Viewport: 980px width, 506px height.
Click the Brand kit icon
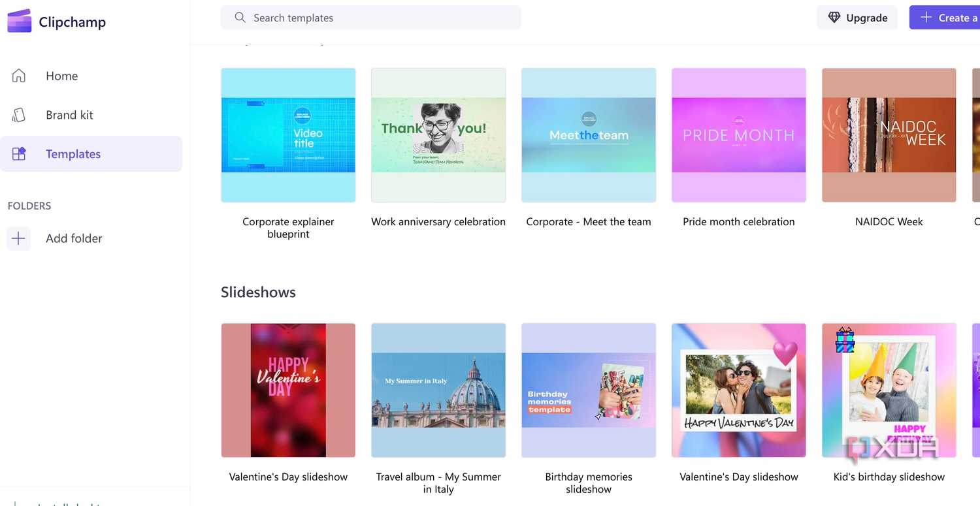[19, 115]
